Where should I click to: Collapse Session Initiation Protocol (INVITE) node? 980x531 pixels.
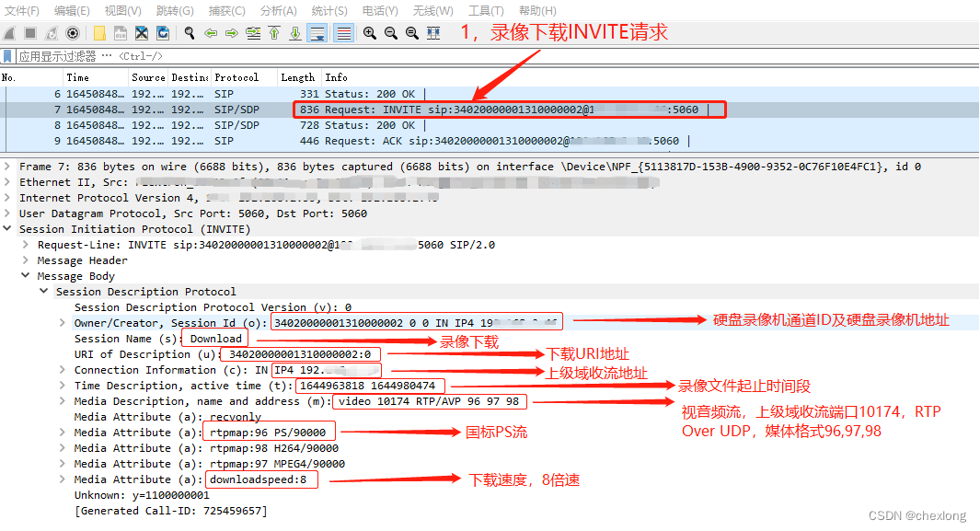click(6, 229)
